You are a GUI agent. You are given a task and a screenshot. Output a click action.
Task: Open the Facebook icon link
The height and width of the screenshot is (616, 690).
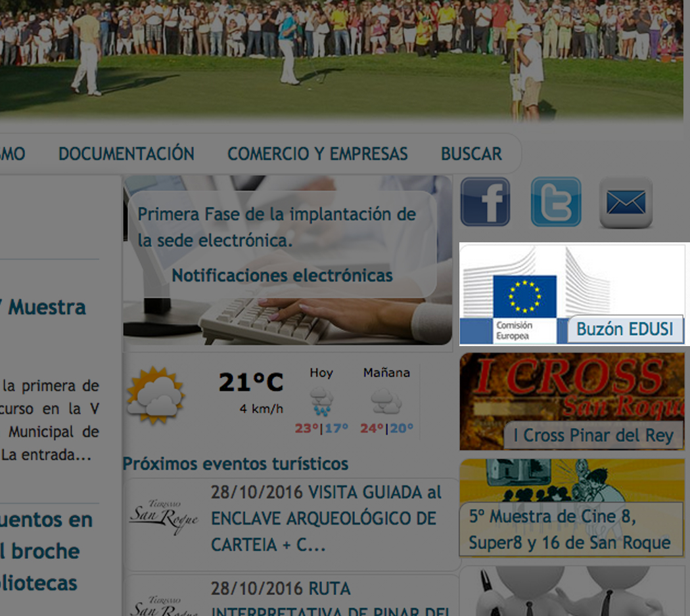(x=485, y=202)
